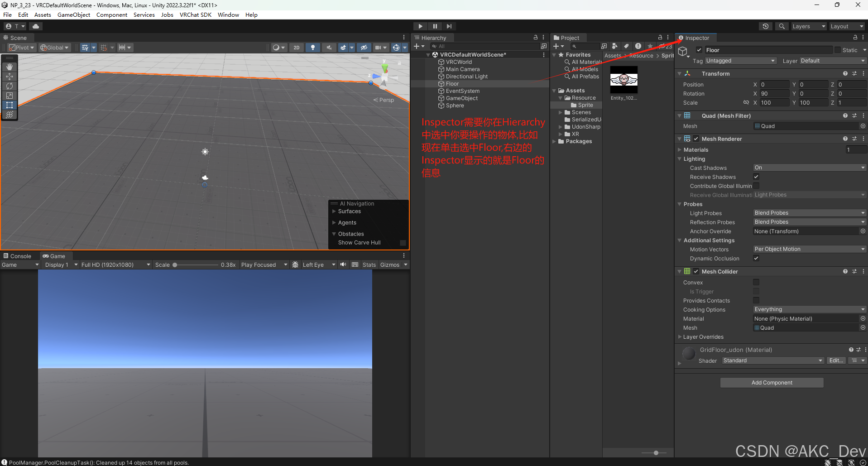The width and height of the screenshot is (868, 466).
Task: Open Undo History icon
Action: [766, 26]
